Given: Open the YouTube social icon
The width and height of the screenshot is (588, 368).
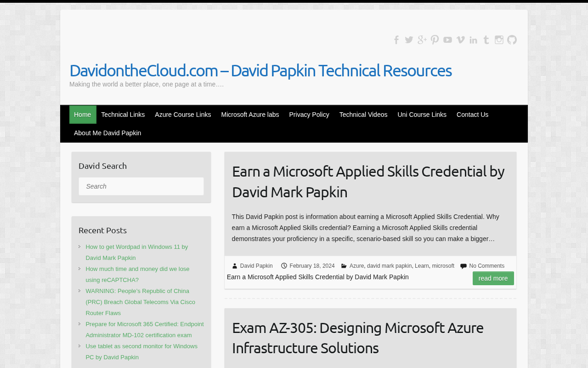Looking at the screenshot, I should click(448, 40).
